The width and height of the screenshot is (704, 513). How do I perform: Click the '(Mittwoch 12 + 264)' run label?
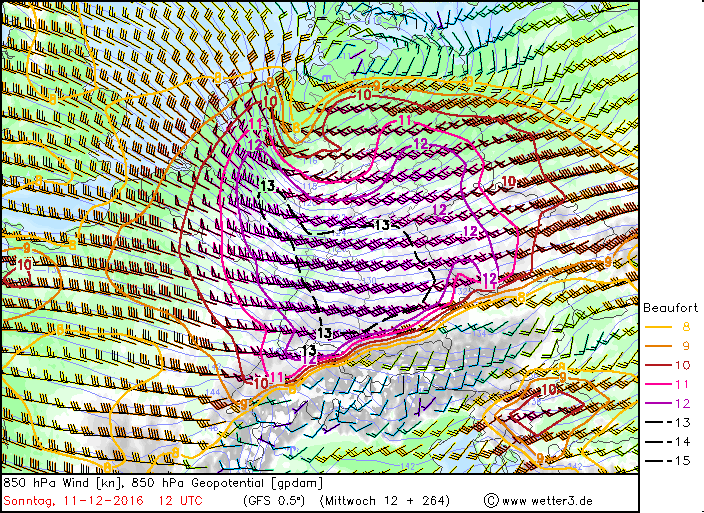(x=385, y=500)
